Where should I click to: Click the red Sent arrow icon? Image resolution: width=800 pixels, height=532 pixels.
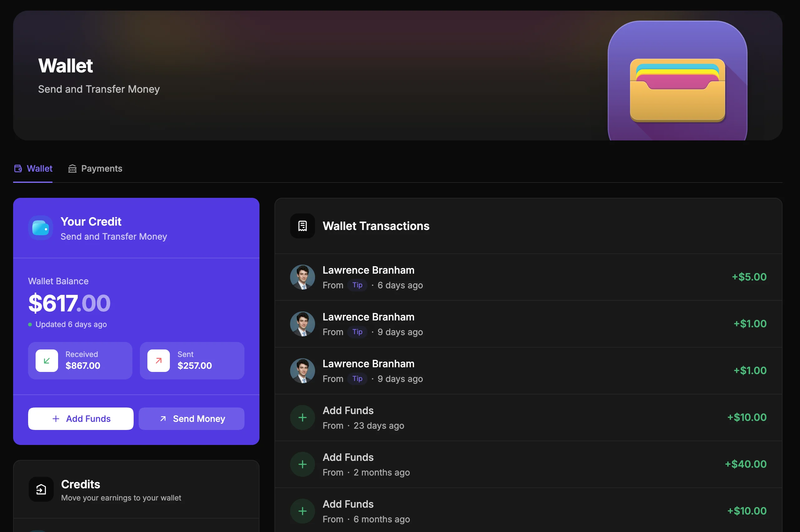tap(159, 361)
